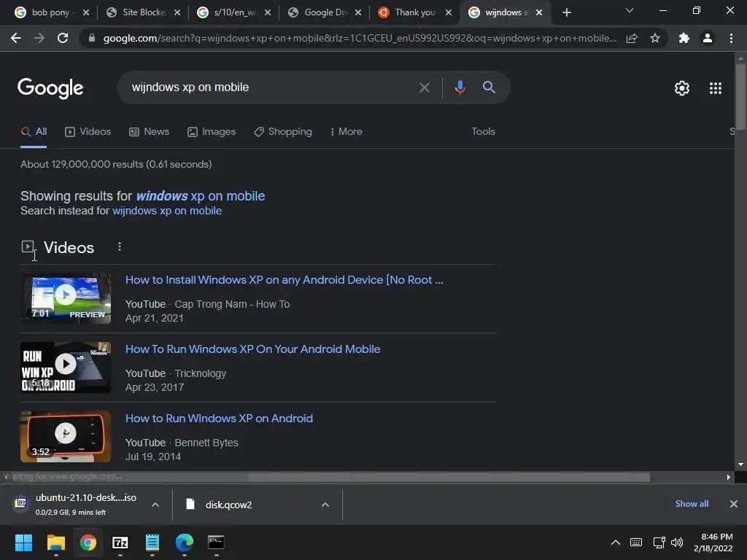Open the clock and date flyout
The image size is (747, 560).
(x=713, y=542)
